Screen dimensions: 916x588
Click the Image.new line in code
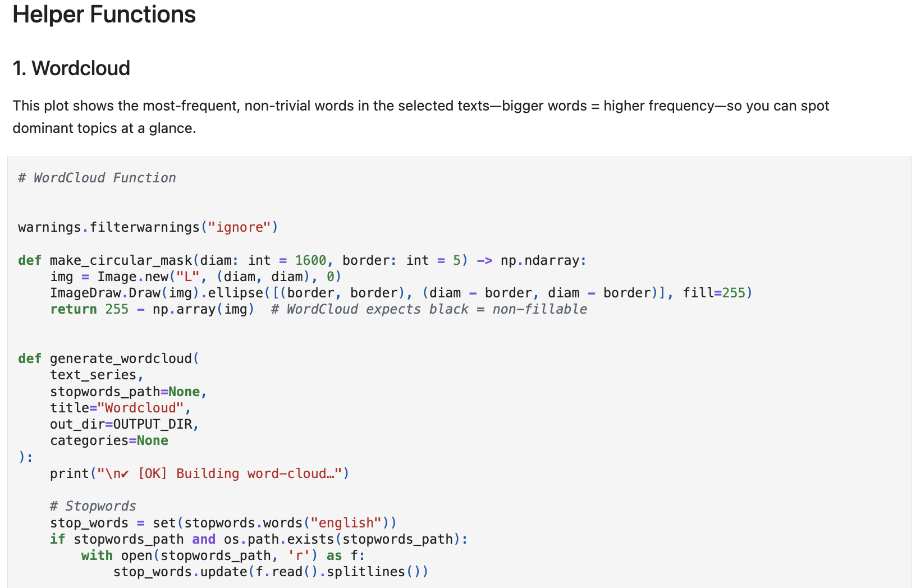[x=195, y=277]
